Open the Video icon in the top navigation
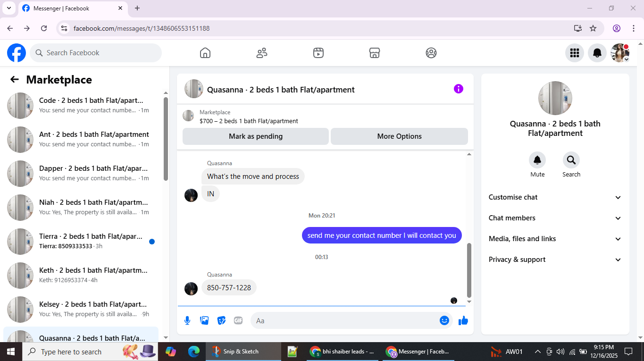This screenshot has height=361, width=644. pos(318,53)
